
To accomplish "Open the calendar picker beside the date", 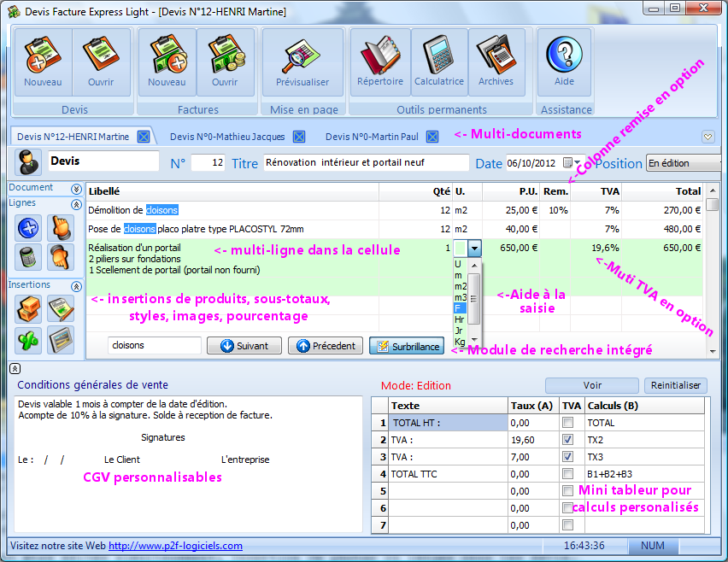I will pyautogui.click(x=571, y=163).
